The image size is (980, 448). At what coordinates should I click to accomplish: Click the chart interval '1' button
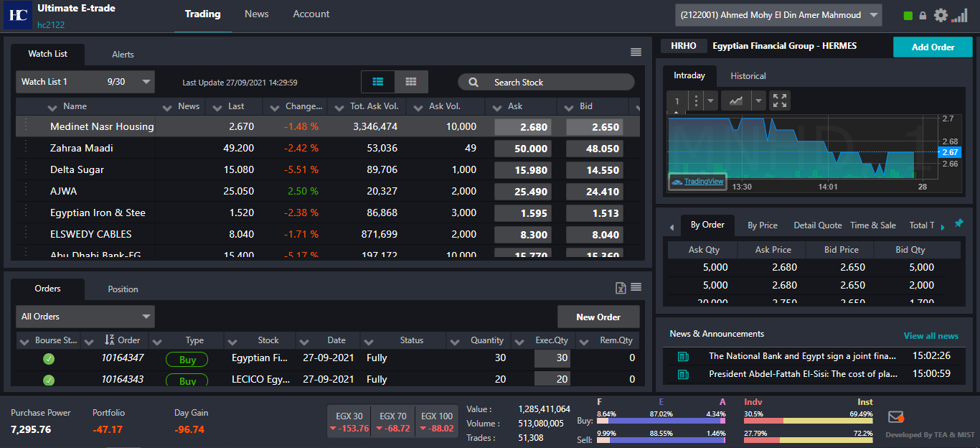pos(677,101)
